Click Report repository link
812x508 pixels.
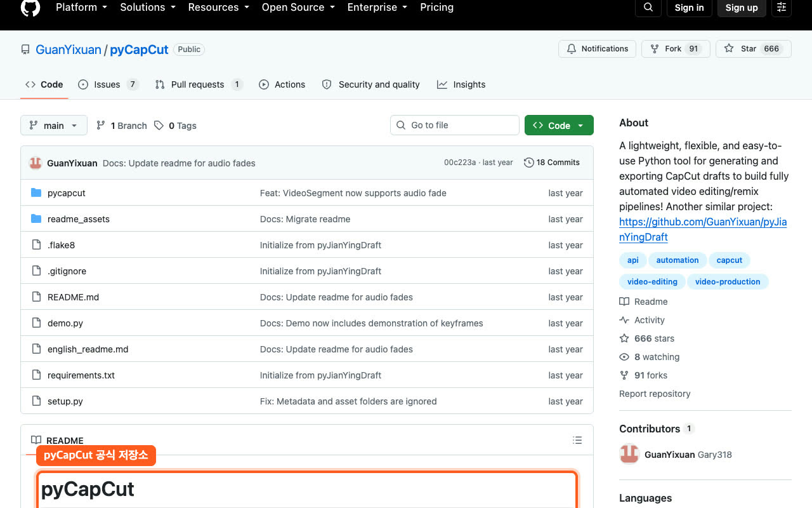(x=655, y=394)
